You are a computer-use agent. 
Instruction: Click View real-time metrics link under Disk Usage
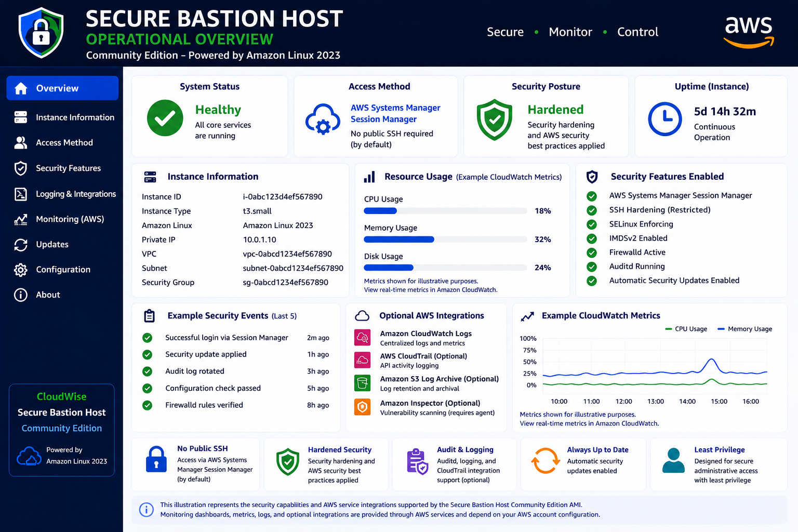pos(431,290)
